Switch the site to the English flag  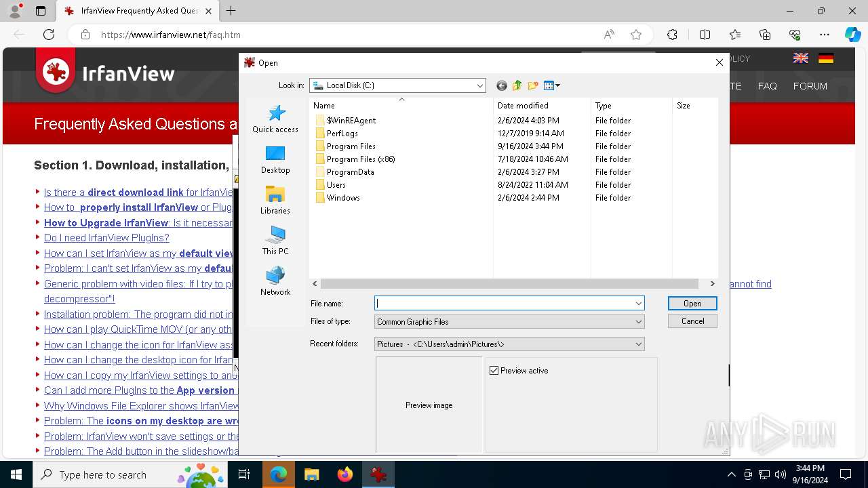click(x=801, y=58)
